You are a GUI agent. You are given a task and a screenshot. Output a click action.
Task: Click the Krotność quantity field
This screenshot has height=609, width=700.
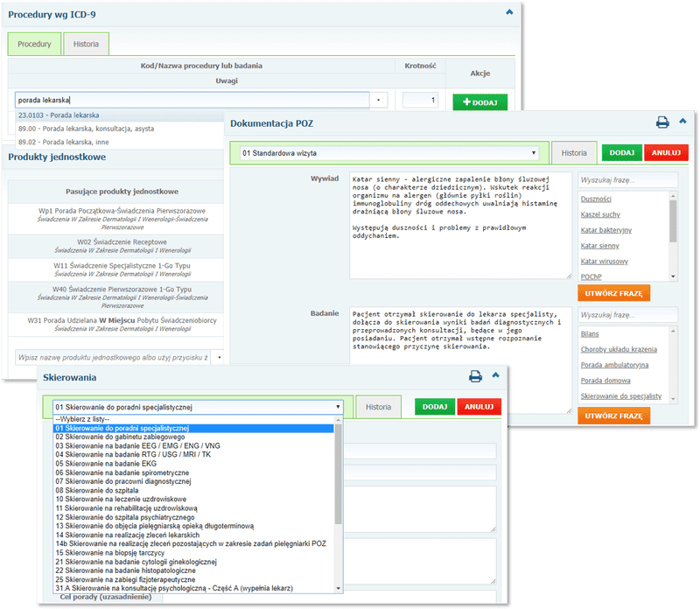pyautogui.click(x=420, y=101)
